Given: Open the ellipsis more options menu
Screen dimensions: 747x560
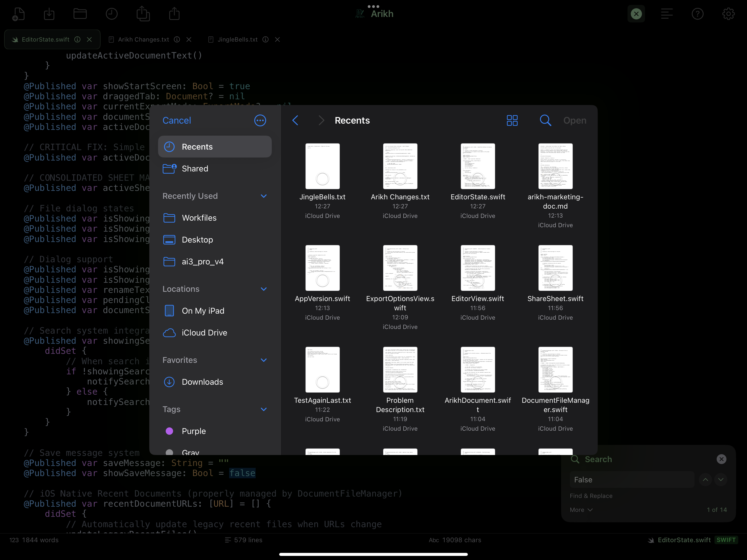Looking at the screenshot, I should point(260,121).
